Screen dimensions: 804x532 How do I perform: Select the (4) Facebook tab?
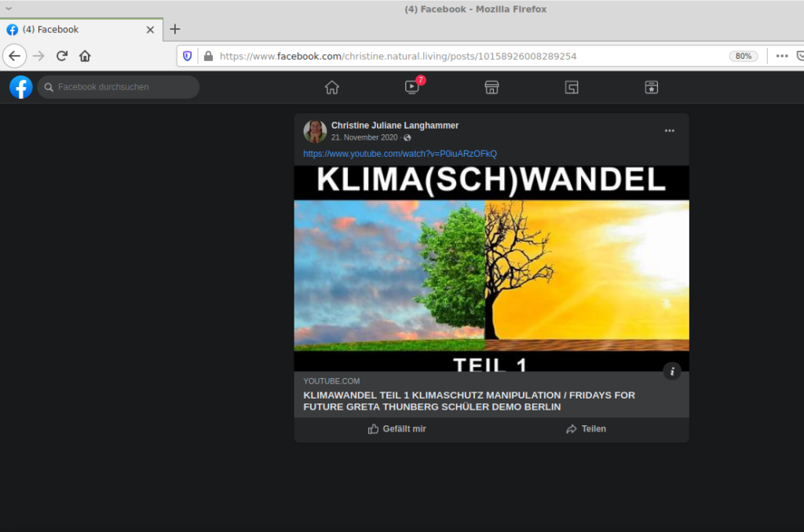[x=81, y=30]
